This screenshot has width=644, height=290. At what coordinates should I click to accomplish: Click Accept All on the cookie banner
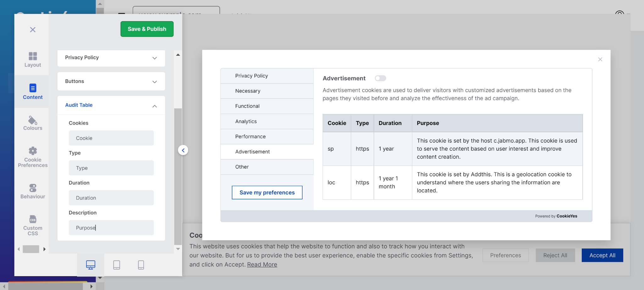tap(602, 255)
